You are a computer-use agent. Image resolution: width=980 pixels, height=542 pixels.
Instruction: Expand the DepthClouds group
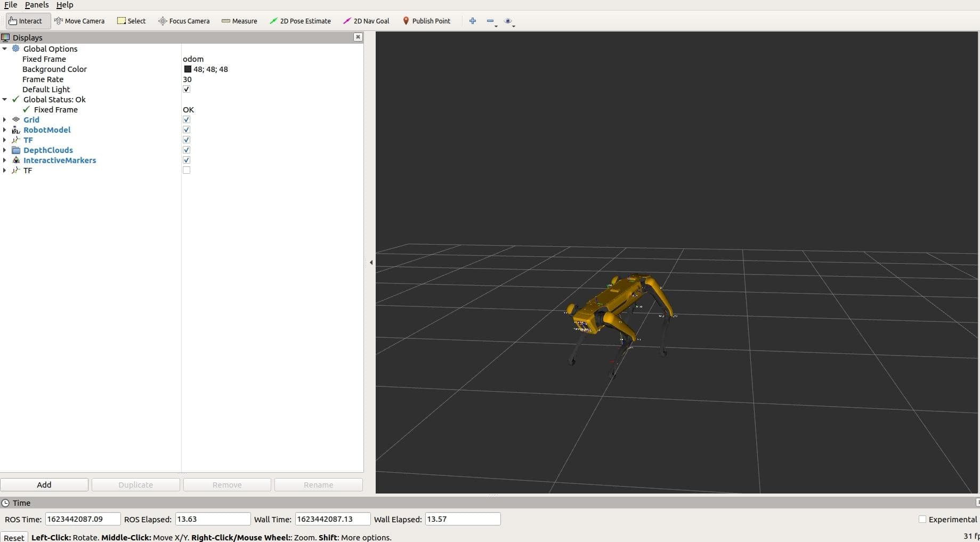(5, 150)
